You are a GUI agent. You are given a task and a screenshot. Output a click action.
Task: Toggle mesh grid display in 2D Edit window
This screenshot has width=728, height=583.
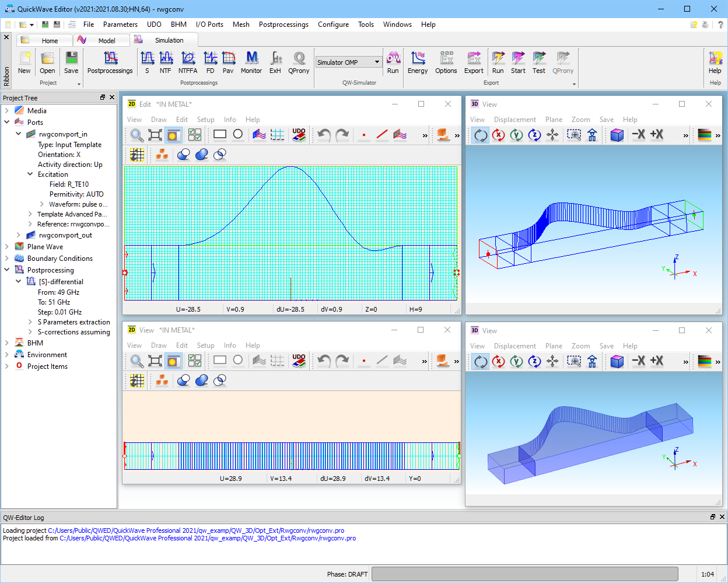[x=137, y=155]
